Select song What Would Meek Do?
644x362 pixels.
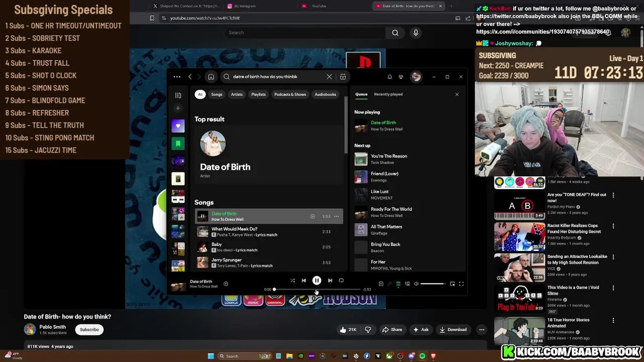coord(269,232)
